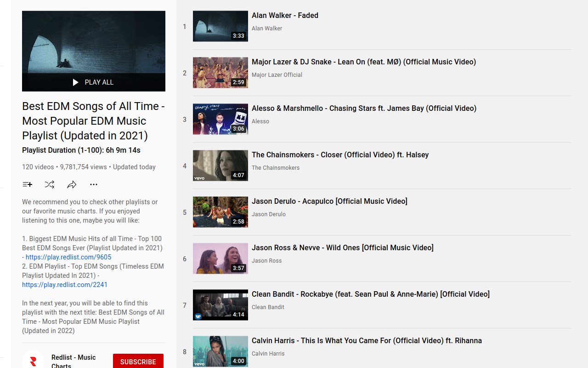
Task: Open 'Calvin Harris - This Is What You Came For' title
Action: click(x=367, y=340)
